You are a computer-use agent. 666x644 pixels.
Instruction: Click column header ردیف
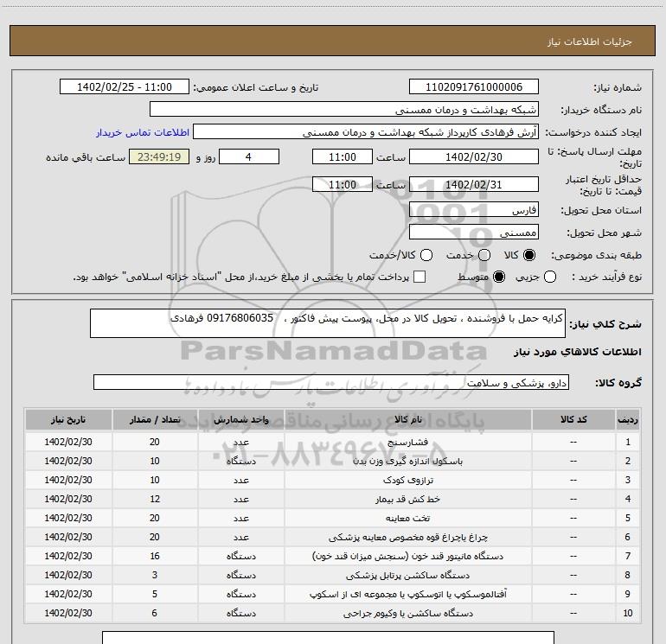(x=628, y=419)
